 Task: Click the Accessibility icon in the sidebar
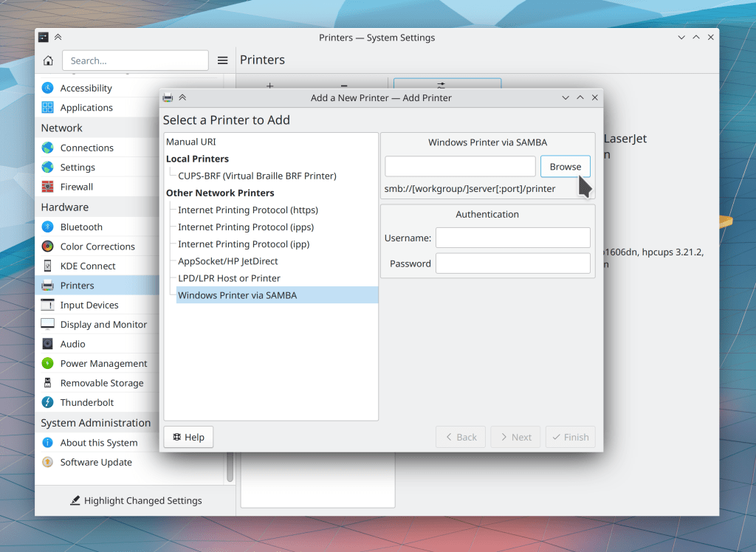(x=48, y=88)
